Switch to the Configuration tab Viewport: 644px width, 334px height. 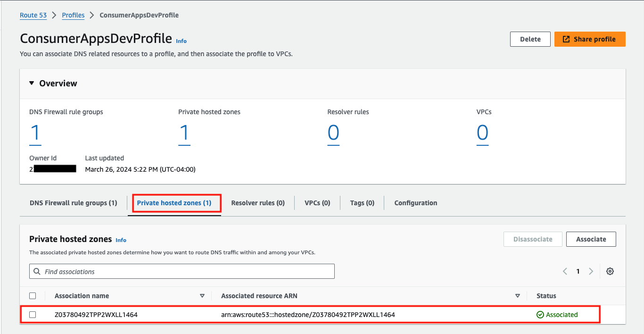click(x=416, y=203)
